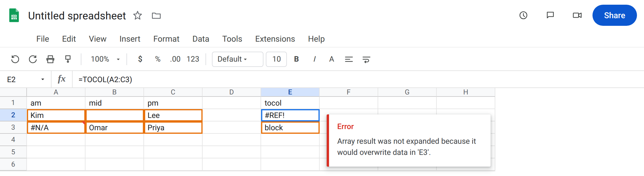Open the Data menu
The image size is (644, 176).
point(201,39)
